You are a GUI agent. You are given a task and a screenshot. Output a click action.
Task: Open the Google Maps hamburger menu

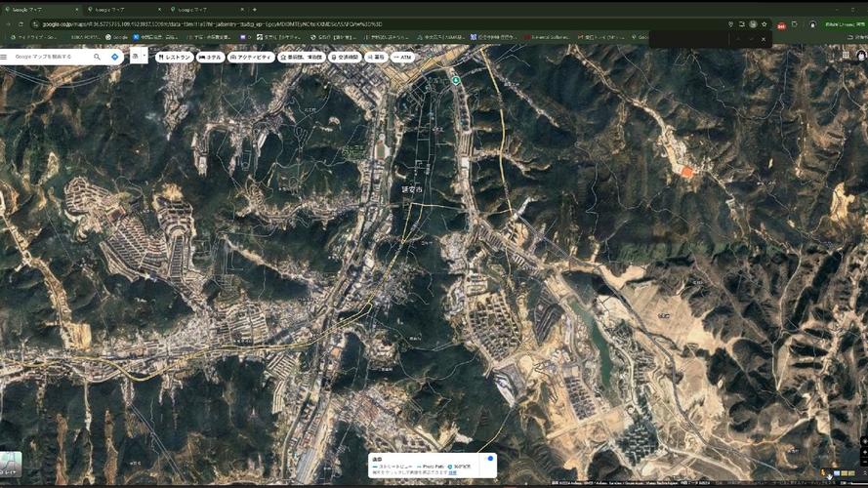[5, 58]
